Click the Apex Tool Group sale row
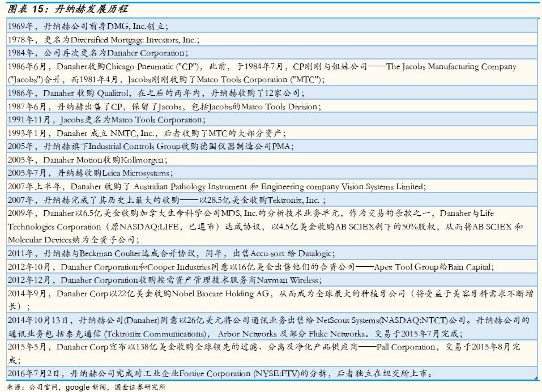The width and height of the screenshot is (542, 392). coord(250,267)
